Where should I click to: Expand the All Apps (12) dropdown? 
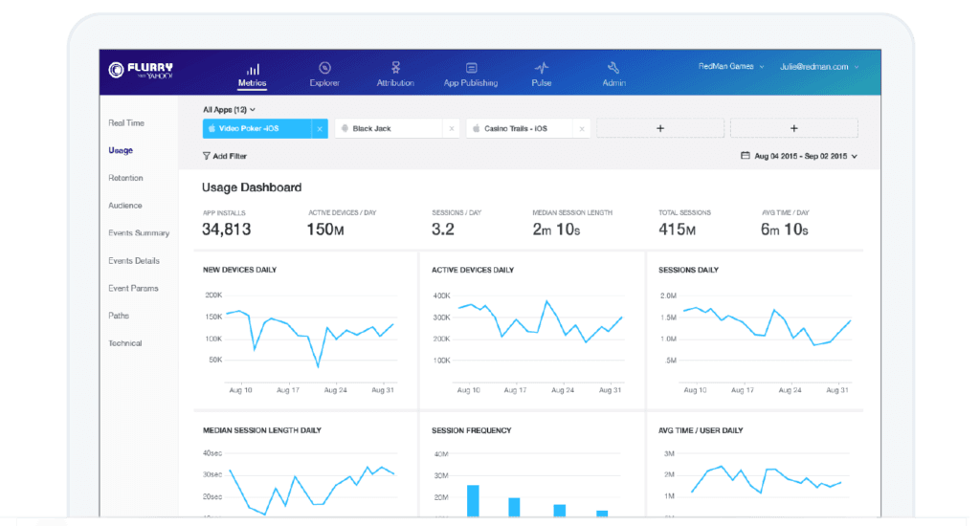(229, 109)
